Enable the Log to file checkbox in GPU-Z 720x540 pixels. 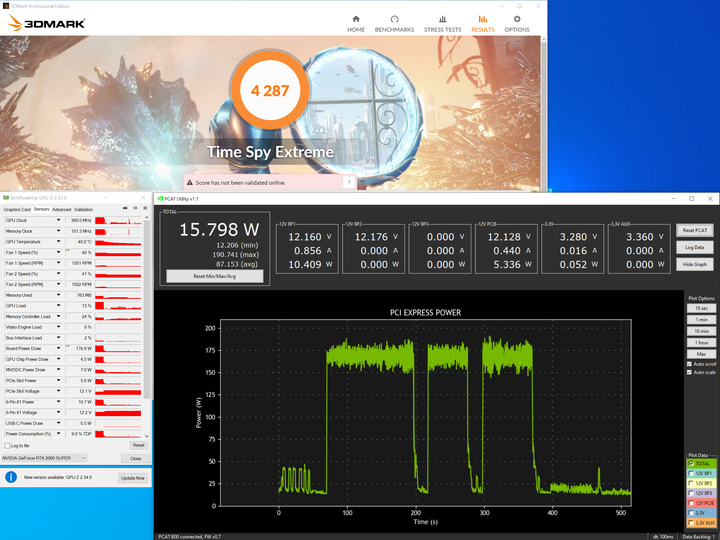tap(7, 445)
